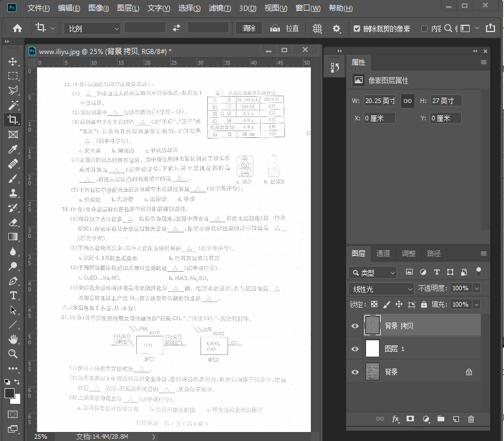Select the Zoom tool

13,354
